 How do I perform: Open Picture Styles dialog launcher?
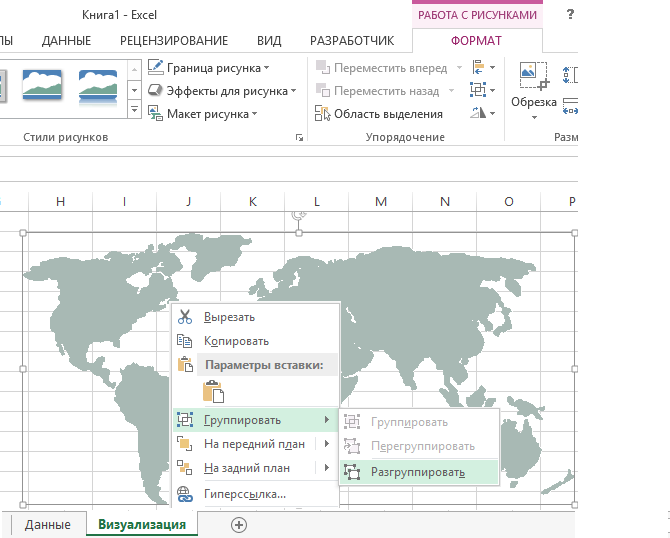(298, 137)
